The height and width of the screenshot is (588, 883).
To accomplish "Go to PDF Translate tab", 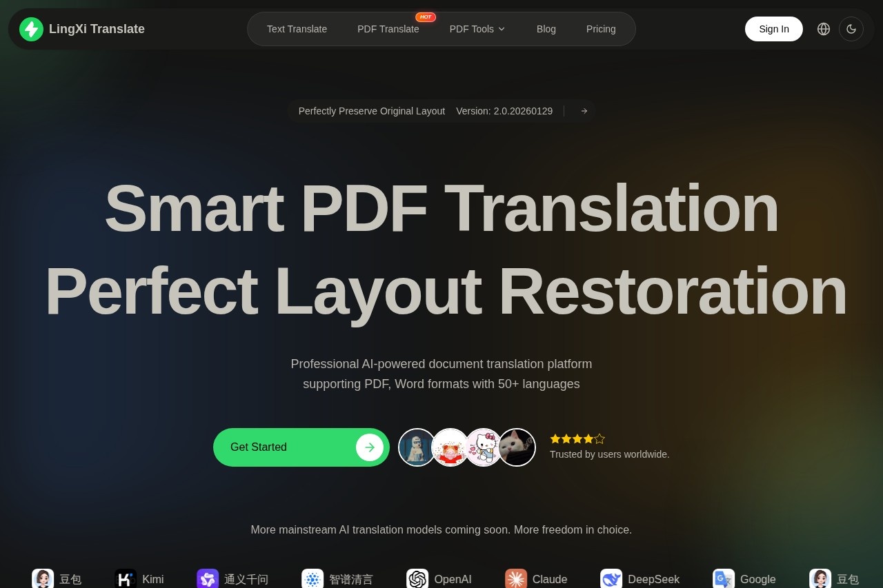I will tap(388, 29).
